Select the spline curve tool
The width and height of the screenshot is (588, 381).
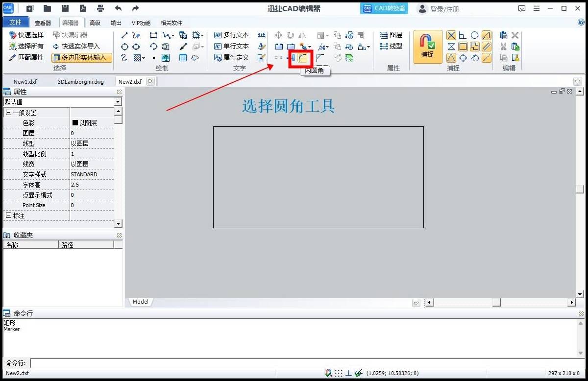(124, 58)
